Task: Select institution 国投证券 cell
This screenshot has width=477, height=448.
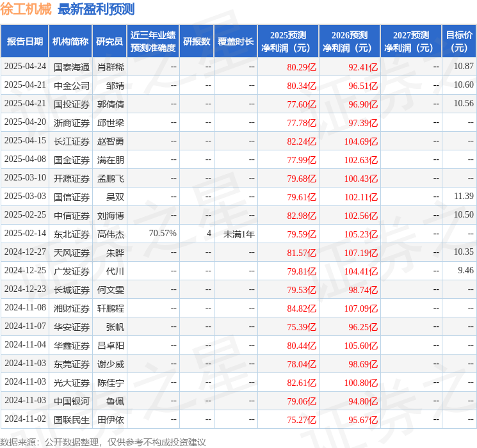Action: 72,104
